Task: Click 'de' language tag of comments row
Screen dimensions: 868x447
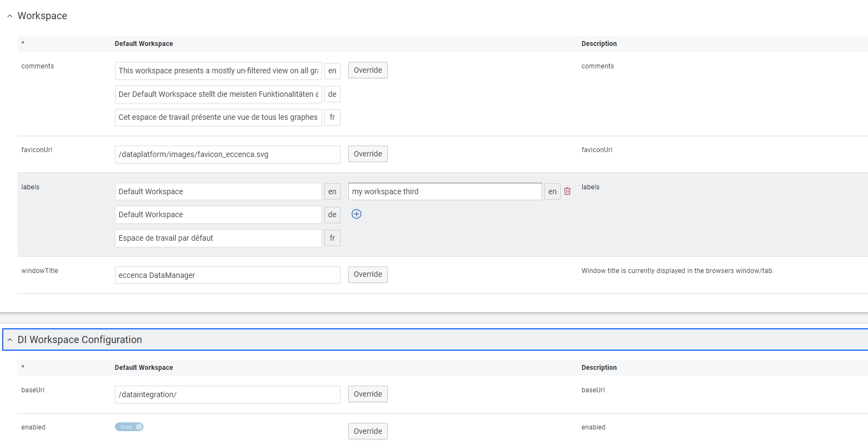Action: [332, 94]
